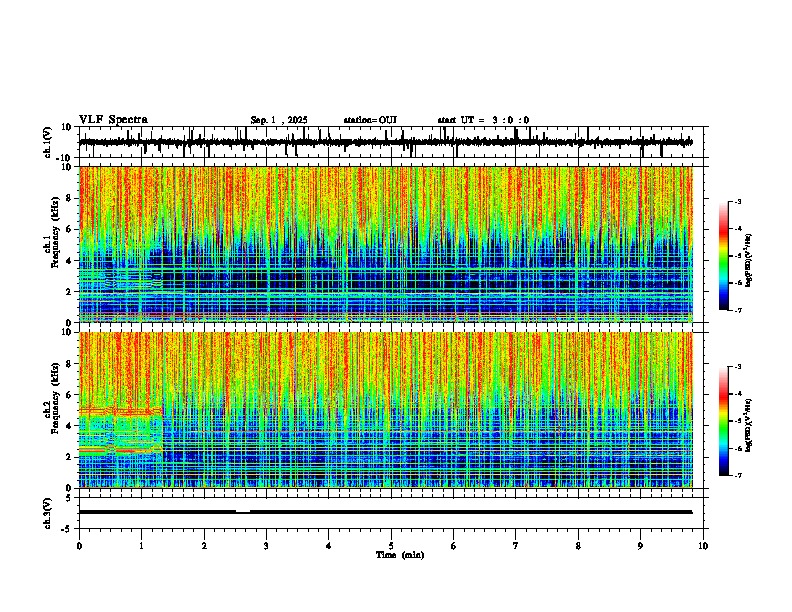Click the ch.2 spectrogram plot
This screenshot has width=792, height=612.
click(x=386, y=410)
